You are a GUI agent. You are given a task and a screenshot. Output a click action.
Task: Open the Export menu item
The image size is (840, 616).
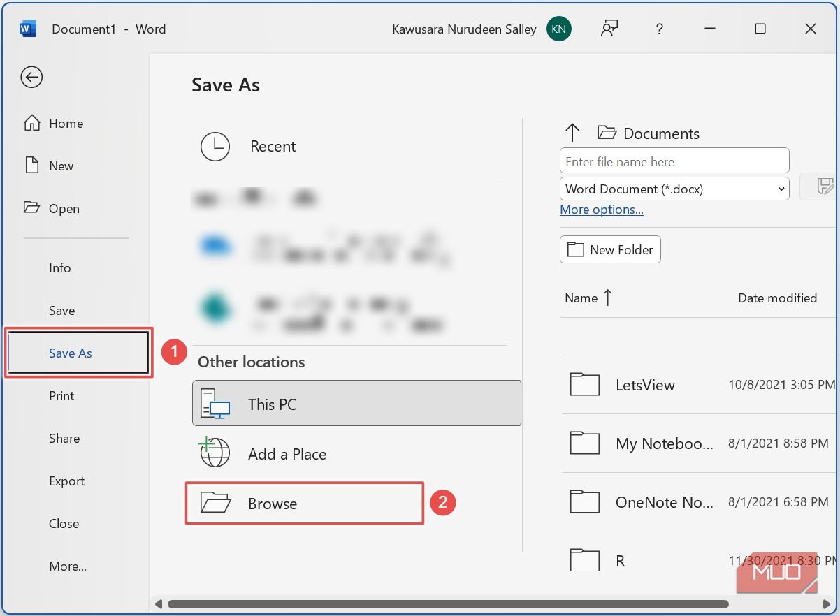click(x=67, y=481)
